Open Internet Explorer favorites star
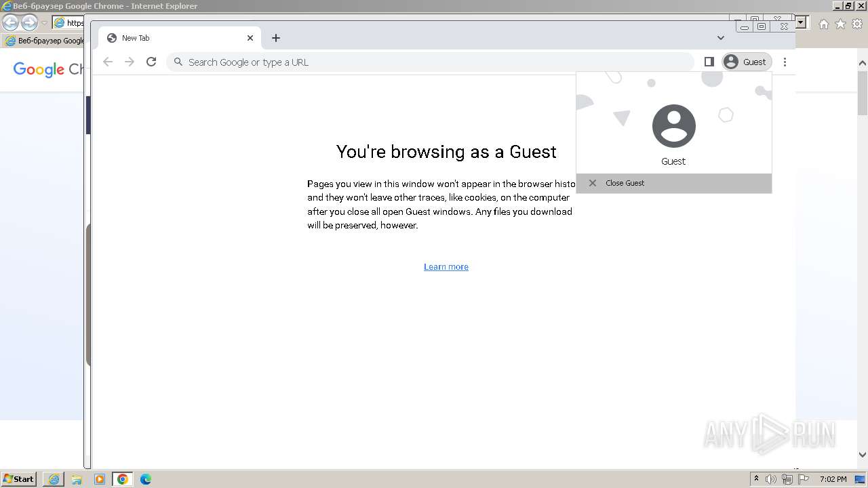The width and height of the screenshot is (868, 488). [840, 24]
